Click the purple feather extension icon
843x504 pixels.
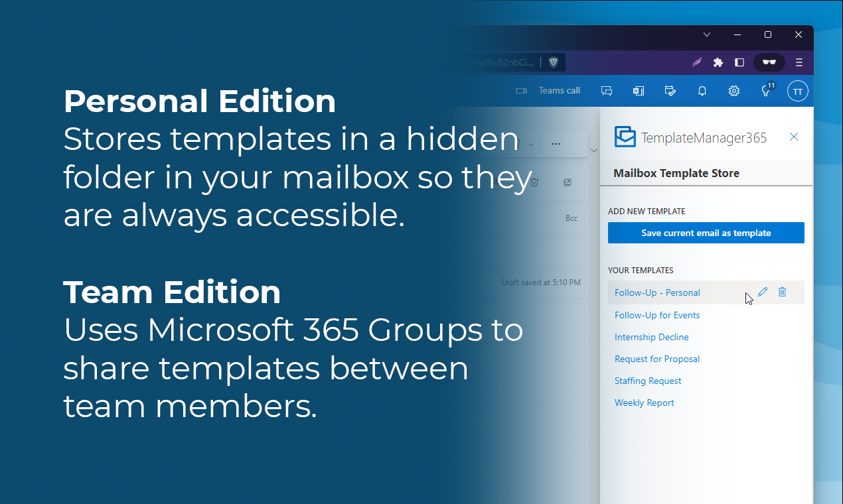[x=697, y=62]
